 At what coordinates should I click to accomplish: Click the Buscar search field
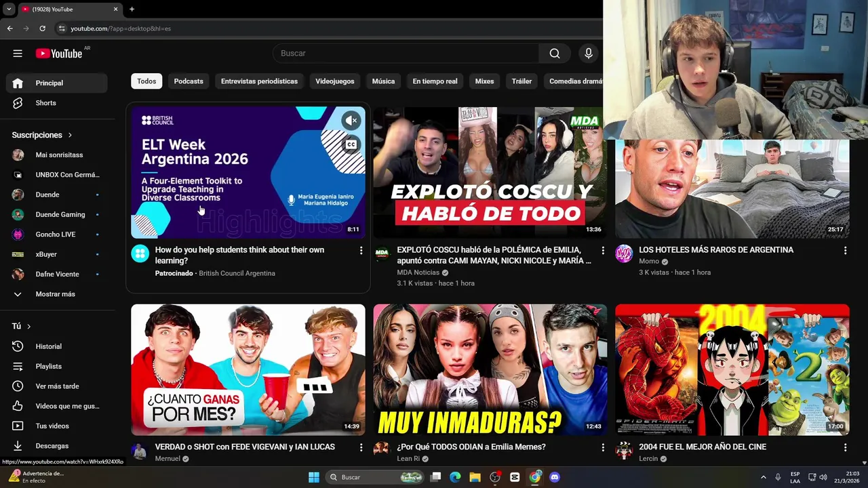(406, 54)
